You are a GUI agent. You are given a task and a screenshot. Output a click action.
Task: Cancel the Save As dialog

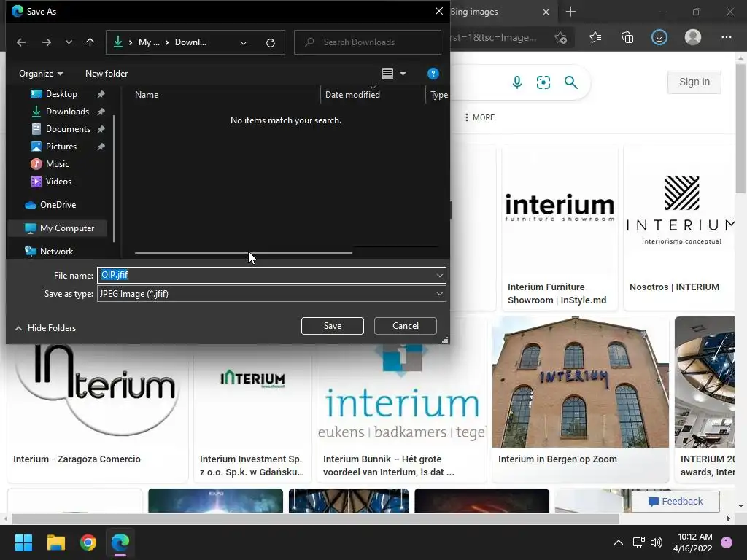[x=406, y=326]
